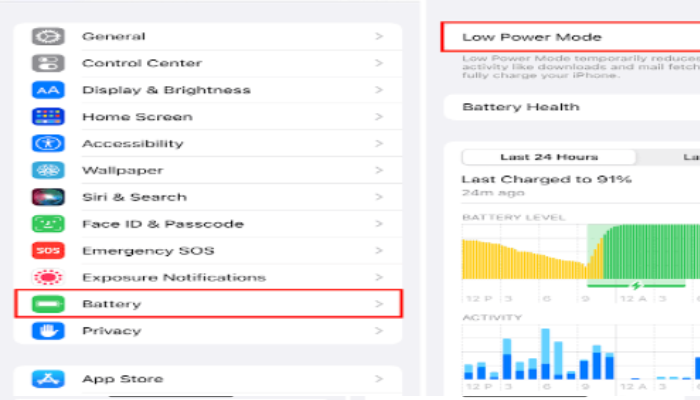Click chevron on Exposure Notifications row

(x=379, y=277)
